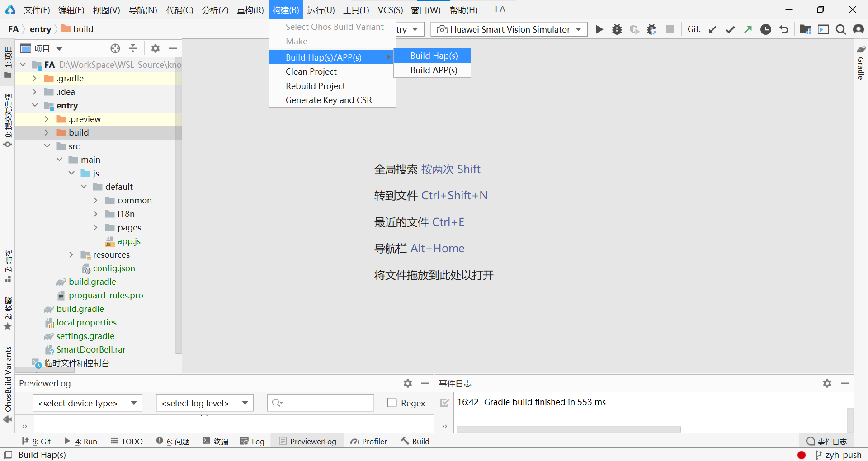Click the red recording status indicator

pyautogui.click(x=802, y=455)
